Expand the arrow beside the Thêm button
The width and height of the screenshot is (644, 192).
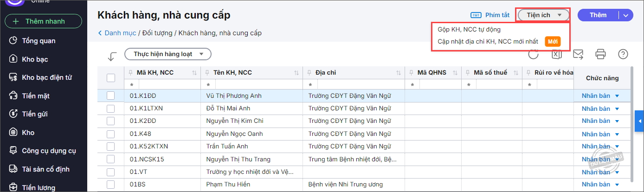pos(626,15)
